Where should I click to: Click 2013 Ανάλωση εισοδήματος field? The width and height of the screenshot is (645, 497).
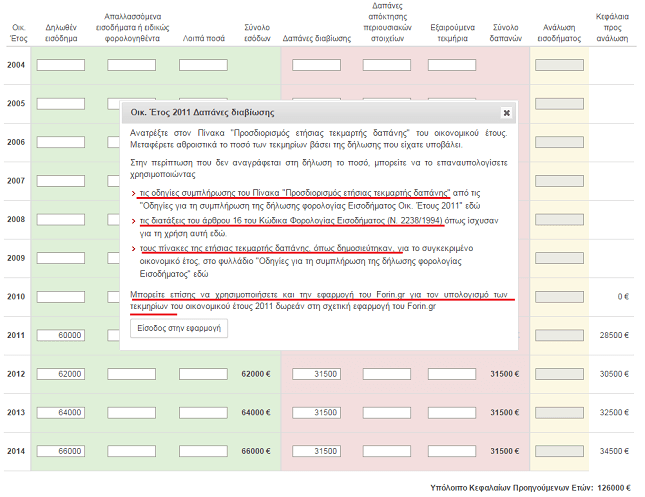[x=559, y=413]
